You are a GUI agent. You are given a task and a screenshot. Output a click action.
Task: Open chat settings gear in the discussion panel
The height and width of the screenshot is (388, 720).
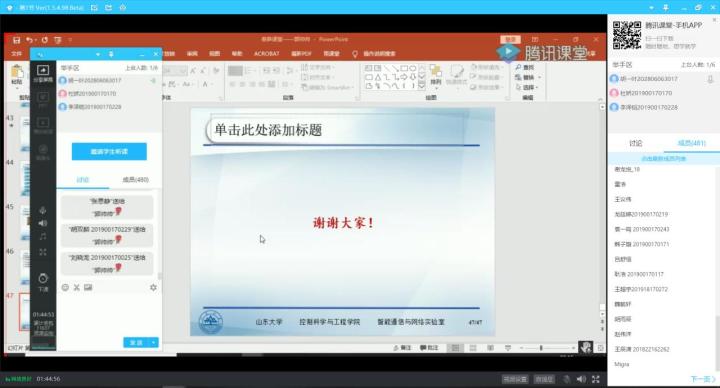click(x=153, y=287)
